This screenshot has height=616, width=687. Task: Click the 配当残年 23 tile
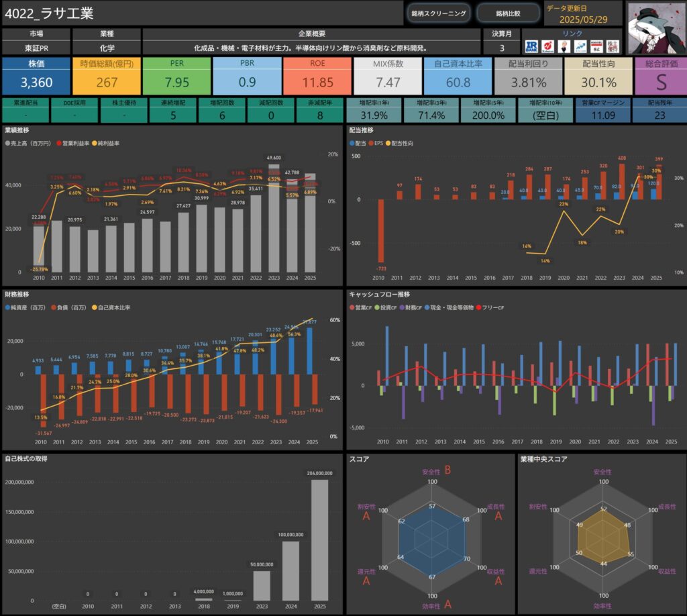[x=660, y=111]
